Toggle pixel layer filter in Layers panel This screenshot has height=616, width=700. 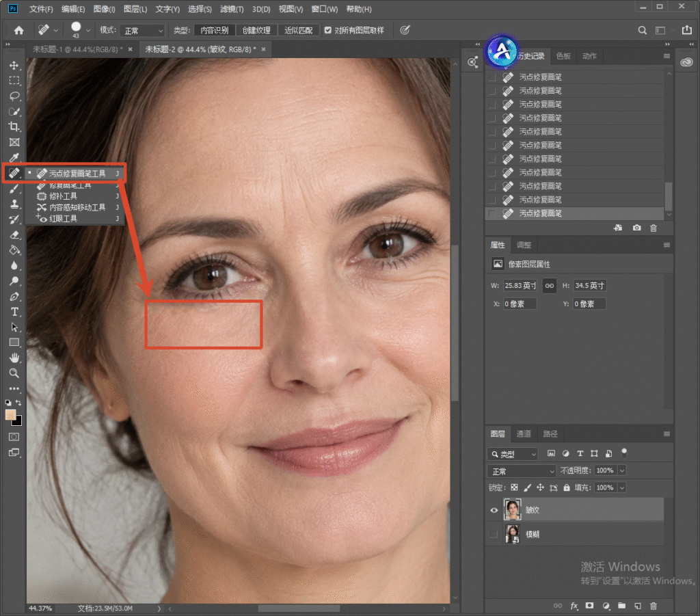pyautogui.click(x=552, y=453)
